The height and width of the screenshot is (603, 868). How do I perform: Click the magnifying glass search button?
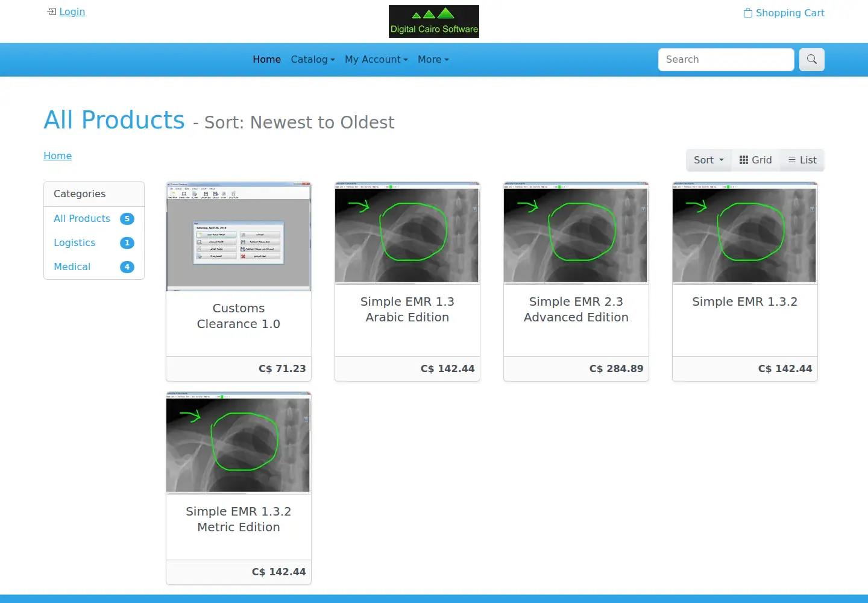point(811,60)
